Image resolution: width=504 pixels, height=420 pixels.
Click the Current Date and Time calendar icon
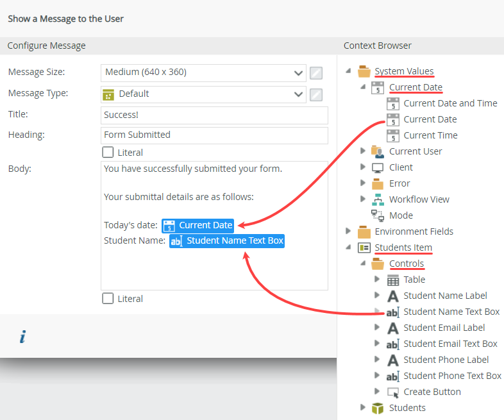point(393,103)
